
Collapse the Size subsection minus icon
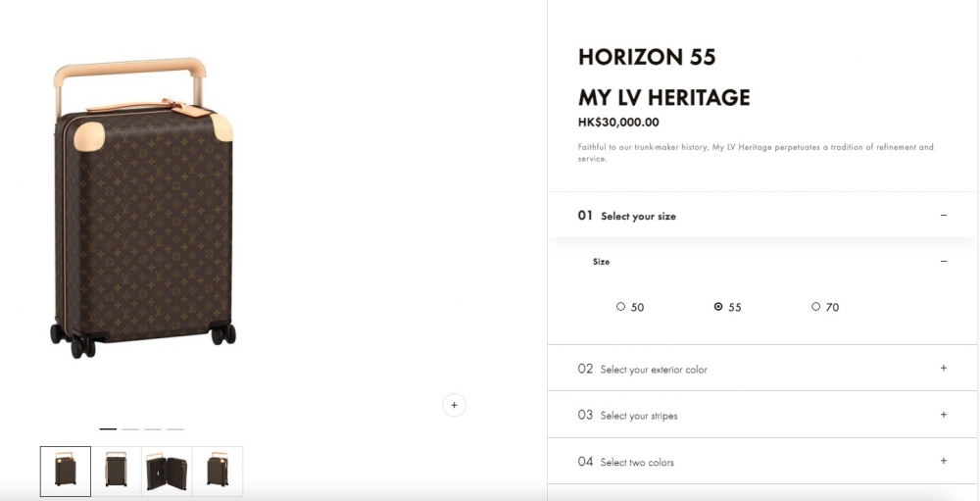[x=943, y=262]
